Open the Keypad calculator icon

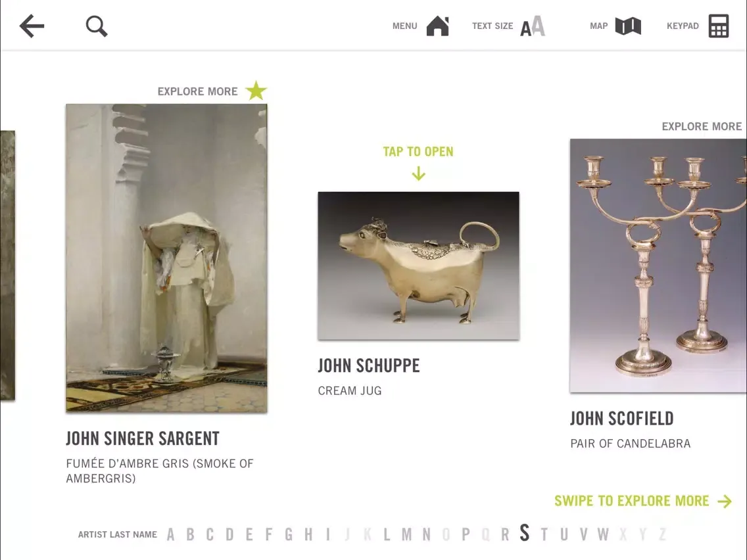[719, 26]
